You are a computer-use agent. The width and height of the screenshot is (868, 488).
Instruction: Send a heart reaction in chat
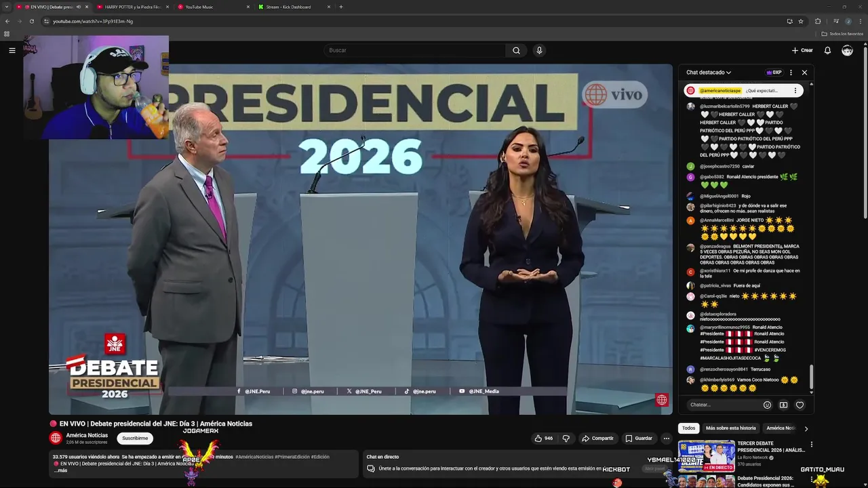point(800,405)
